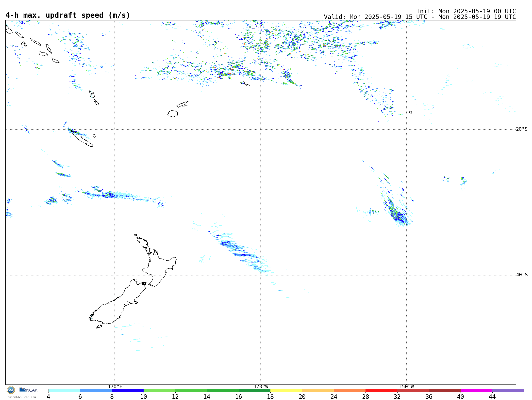Pick the green 14–16 colorbar swatch
Viewport: 532px width, 400px height.
click(x=223, y=391)
